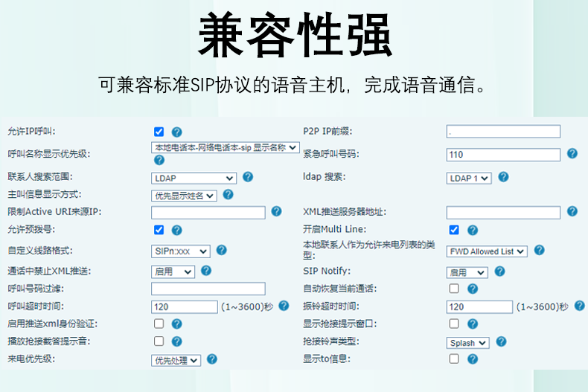Click help icon beside XML推送服务器地址 field
The image size is (588, 392).
click(x=572, y=212)
